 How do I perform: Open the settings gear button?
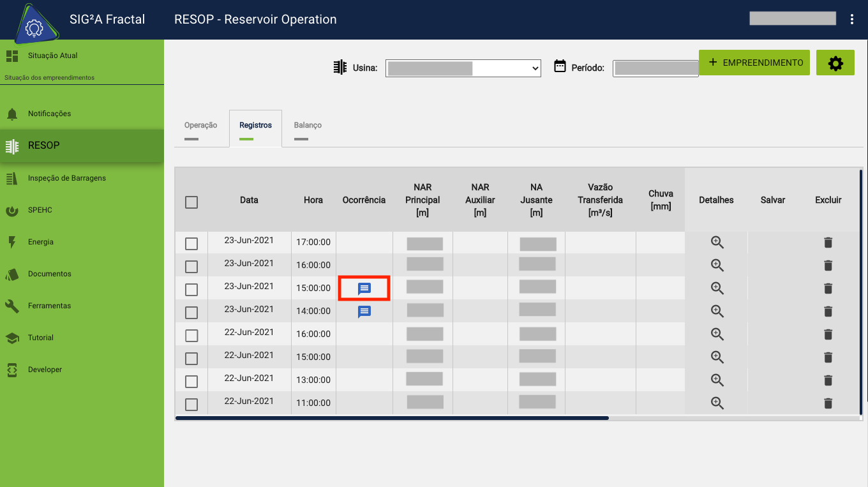(835, 63)
